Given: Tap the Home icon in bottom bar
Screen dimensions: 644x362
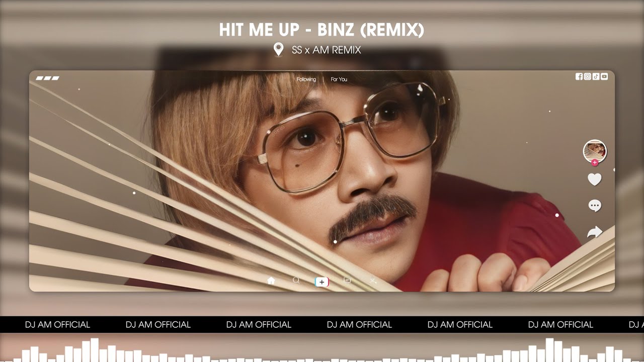Looking at the screenshot, I should (x=271, y=281).
